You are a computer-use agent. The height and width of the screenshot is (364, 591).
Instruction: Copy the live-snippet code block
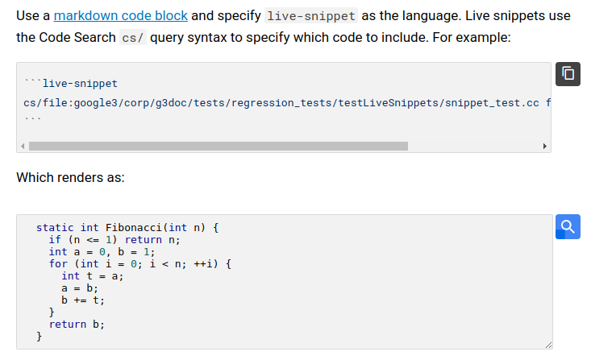click(x=568, y=74)
